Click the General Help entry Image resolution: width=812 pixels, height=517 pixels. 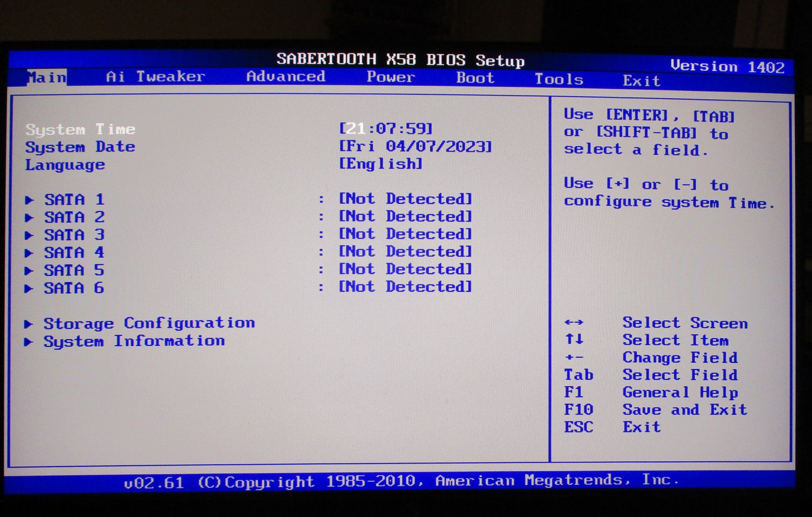(681, 392)
